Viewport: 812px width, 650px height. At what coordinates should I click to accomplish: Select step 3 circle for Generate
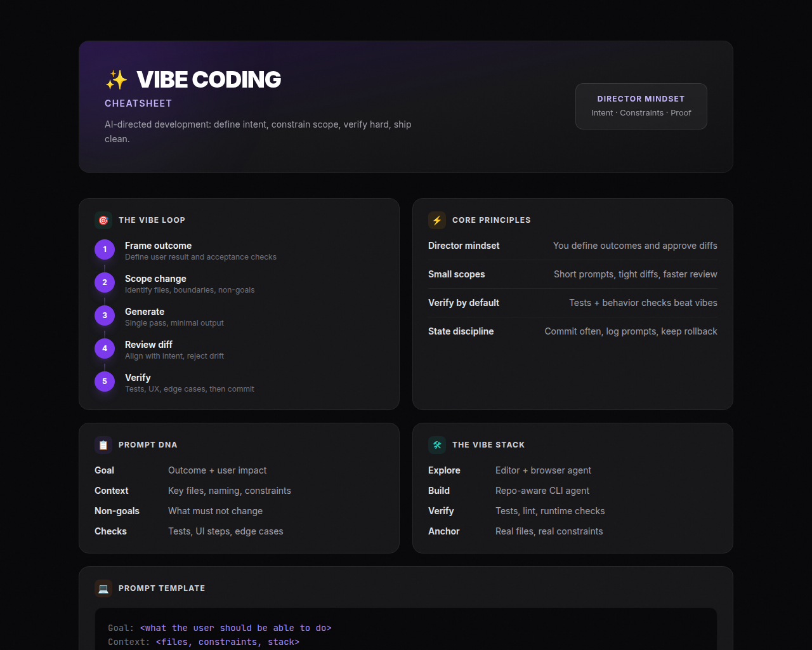pyautogui.click(x=105, y=315)
